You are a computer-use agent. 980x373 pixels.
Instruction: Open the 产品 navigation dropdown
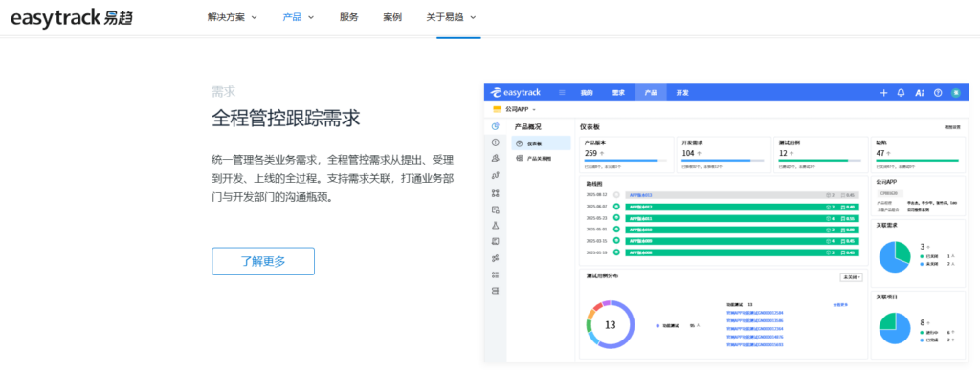click(x=299, y=17)
